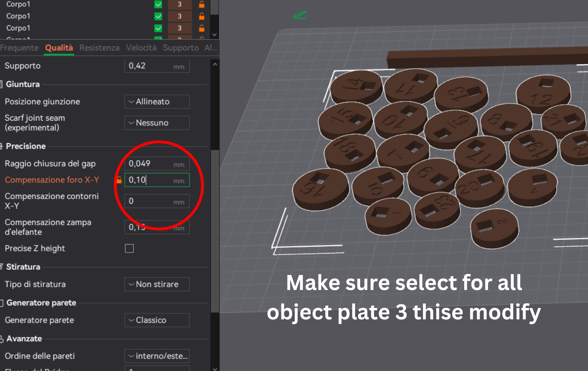Select the token numbered 10 on the plate
The width and height of the screenshot is (588, 371).
(401, 121)
